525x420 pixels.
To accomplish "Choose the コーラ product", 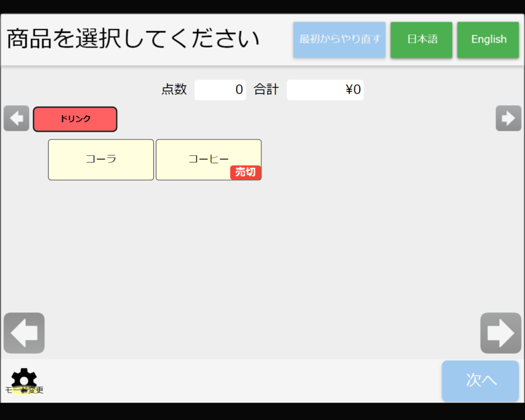I will coord(101,159).
